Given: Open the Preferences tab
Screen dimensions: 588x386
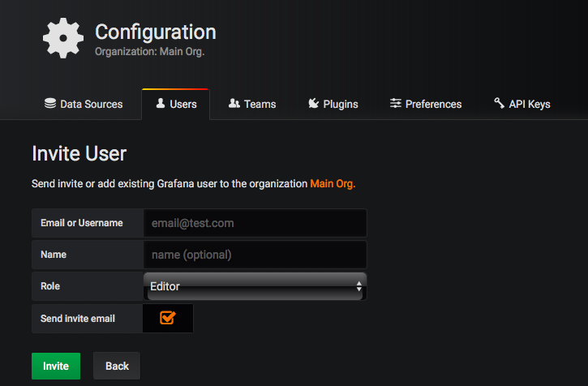Looking at the screenshot, I should click(426, 104).
